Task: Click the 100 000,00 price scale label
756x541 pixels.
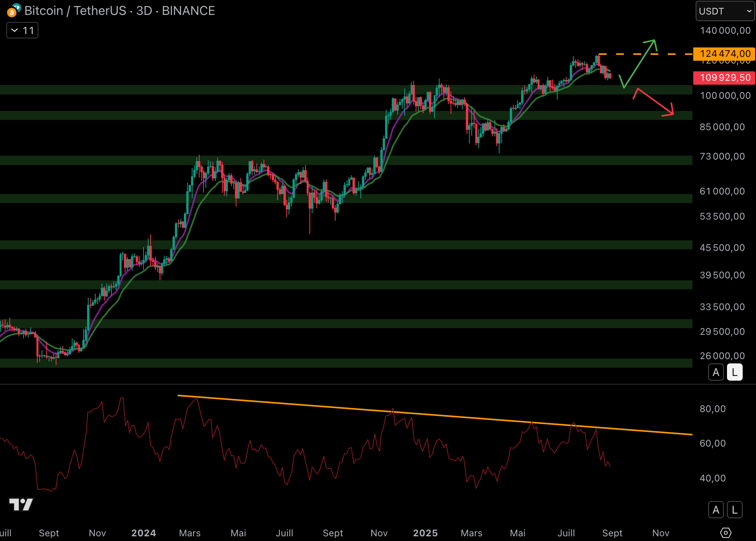Action: point(725,96)
